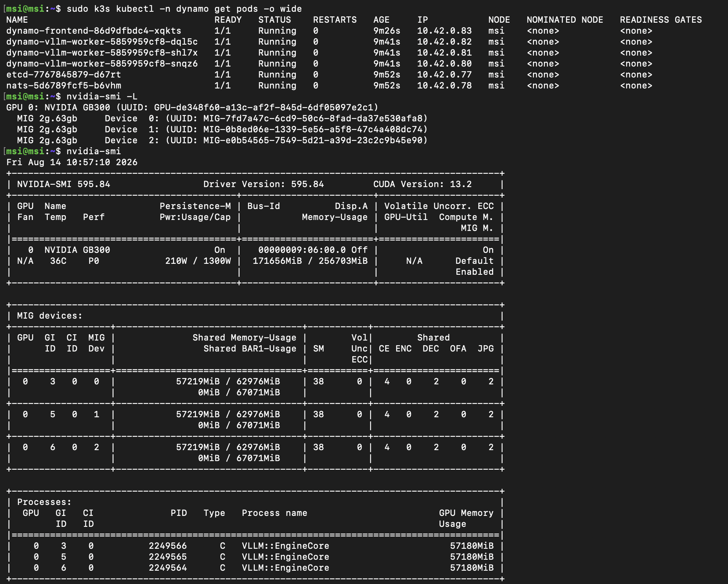Viewport: 728px width, 584px height.
Task: Click IP 10.42.0.77 of etcd pod
Action: point(445,74)
